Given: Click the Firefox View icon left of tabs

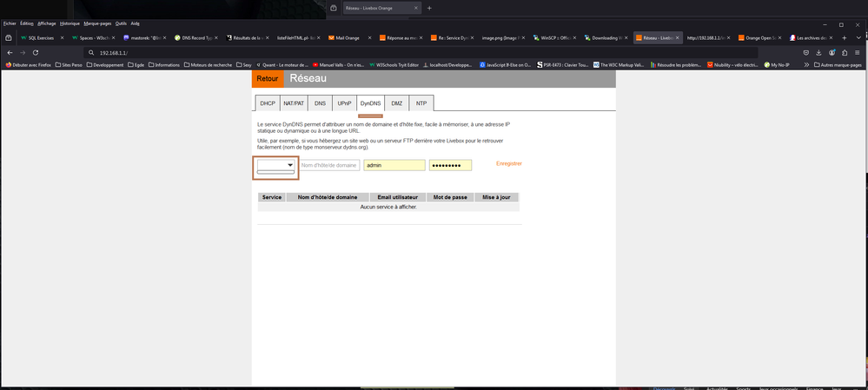Looking at the screenshot, I should pyautogui.click(x=9, y=38).
